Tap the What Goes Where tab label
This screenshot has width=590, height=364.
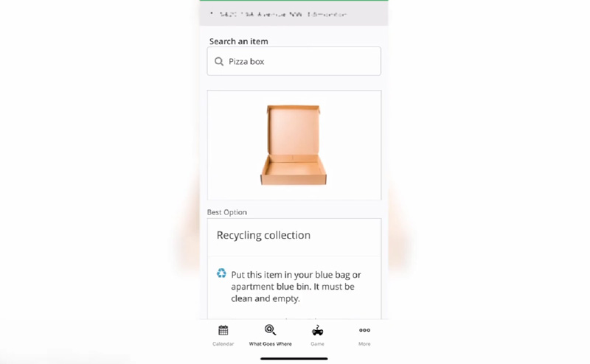click(x=270, y=343)
